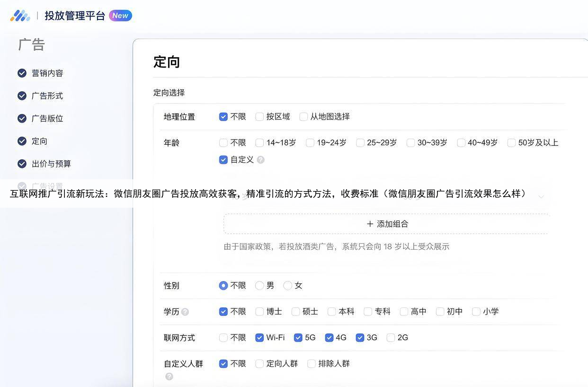Check the 从地图选择 location option
Viewport: 588px width, 387px height.
303,117
